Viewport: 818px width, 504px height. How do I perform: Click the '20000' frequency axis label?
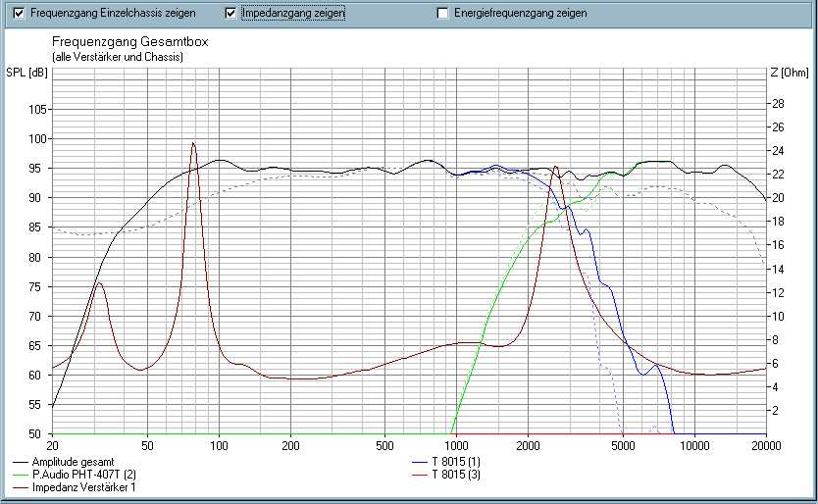(766, 445)
